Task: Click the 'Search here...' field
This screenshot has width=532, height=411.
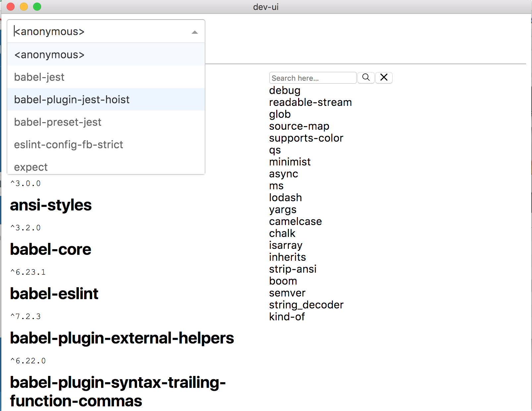Action: click(x=313, y=78)
